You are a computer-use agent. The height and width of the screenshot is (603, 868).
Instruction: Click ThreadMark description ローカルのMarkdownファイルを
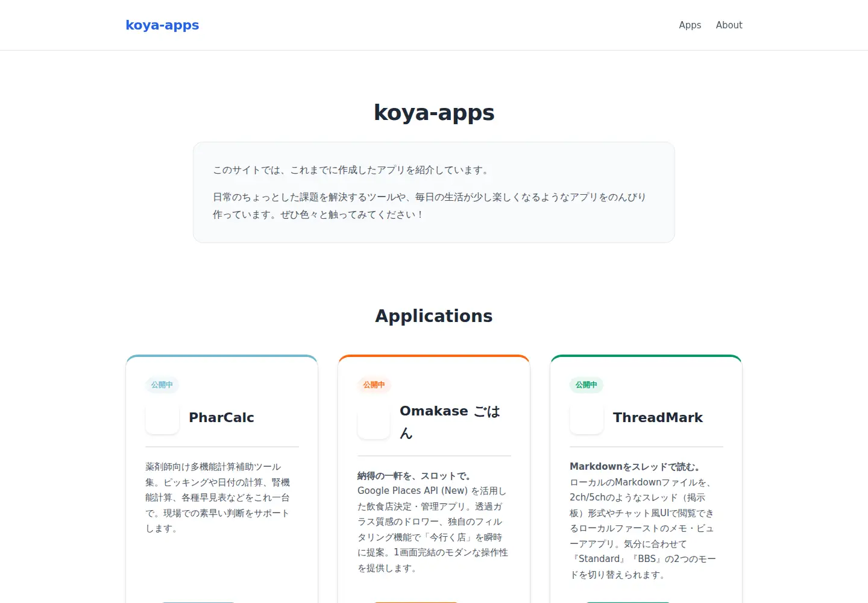643,528
